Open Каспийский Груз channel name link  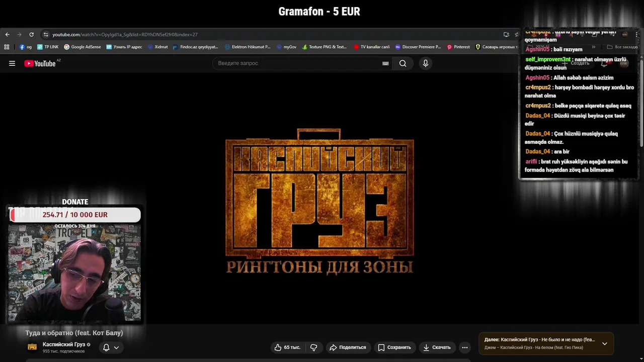[x=64, y=344]
